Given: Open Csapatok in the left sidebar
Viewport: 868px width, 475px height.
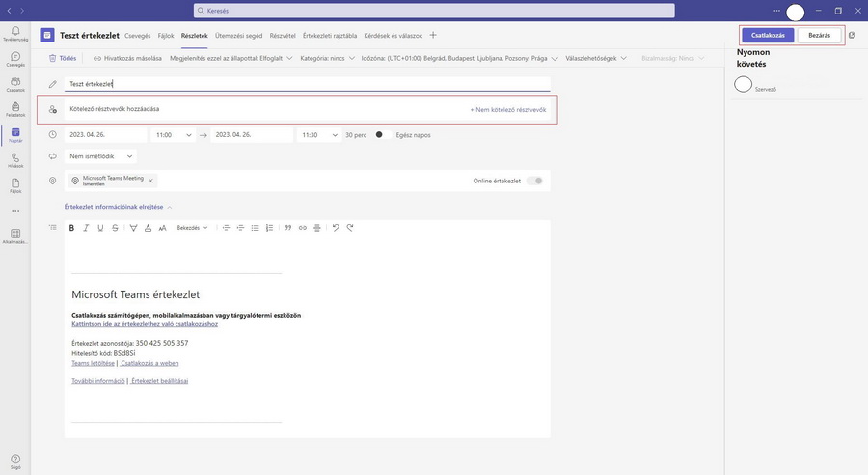Looking at the screenshot, I should tap(15, 84).
